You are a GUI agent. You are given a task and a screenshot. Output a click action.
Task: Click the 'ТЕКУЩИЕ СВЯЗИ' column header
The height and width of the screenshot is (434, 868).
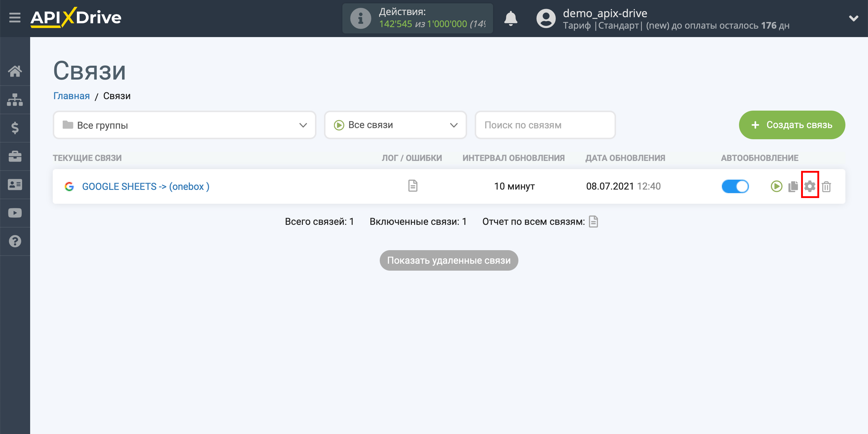(x=87, y=158)
